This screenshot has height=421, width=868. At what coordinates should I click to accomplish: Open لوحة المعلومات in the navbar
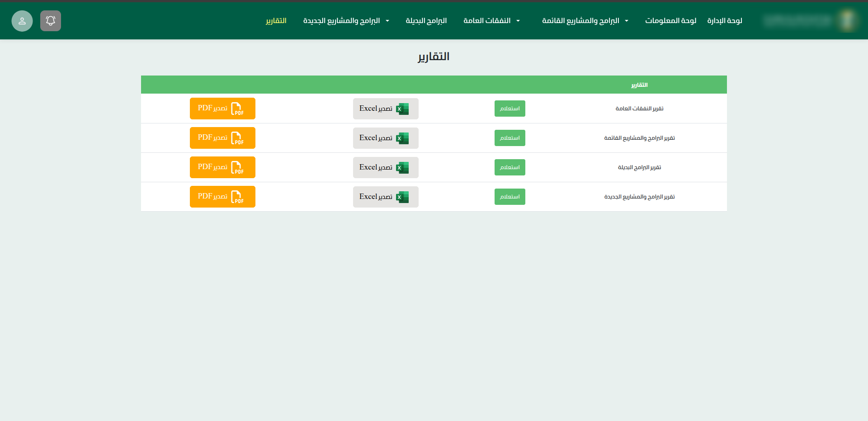click(670, 21)
